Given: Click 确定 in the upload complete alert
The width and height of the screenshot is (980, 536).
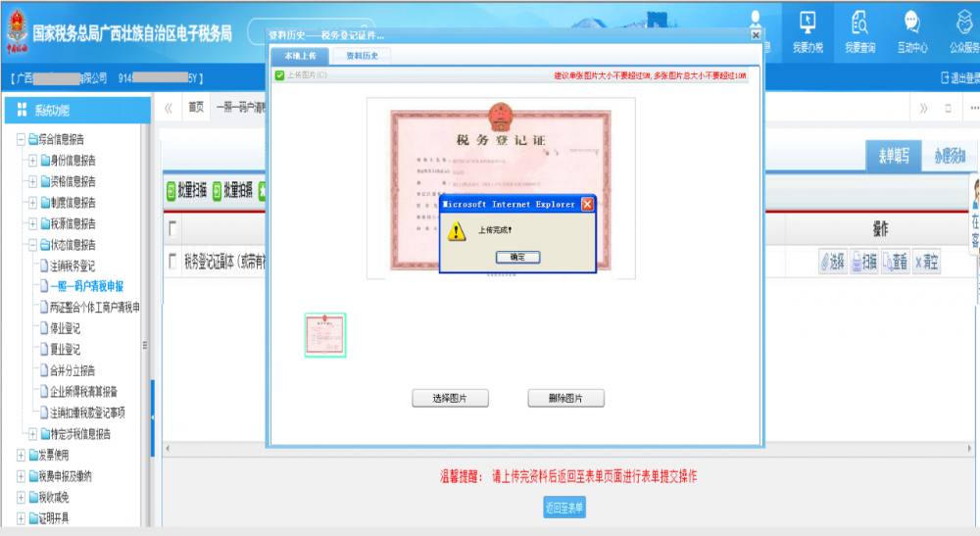Looking at the screenshot, I should point(517,257).
